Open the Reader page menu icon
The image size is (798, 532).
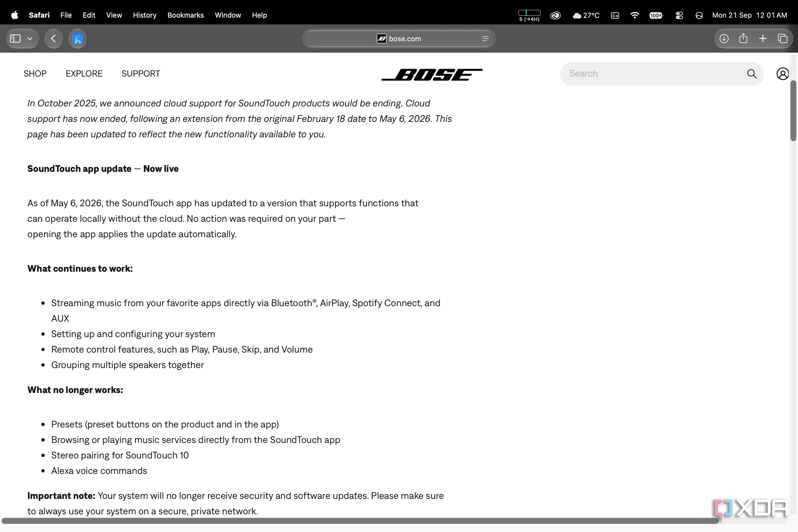pyautogui.click(x=486, y=39)
